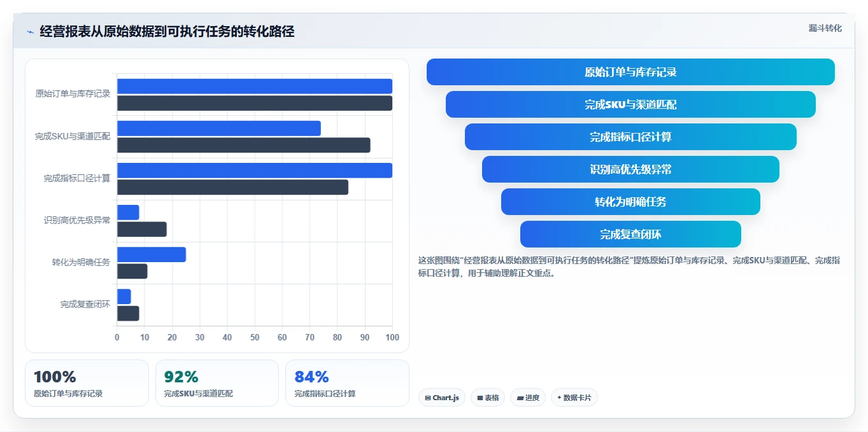Image resolution: width=868 pixels, height=432 pixels.
Task: Click the dark bar for 完成复查闭环
Action: tap(128, 313)
